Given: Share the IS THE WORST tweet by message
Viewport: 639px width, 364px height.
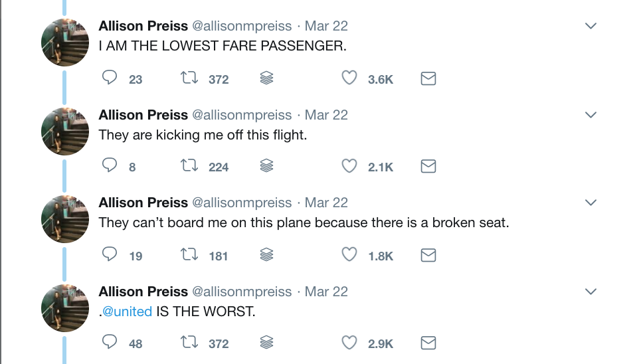Looking at the screenshot, I should pyautogui.click(x=428, y=343).
